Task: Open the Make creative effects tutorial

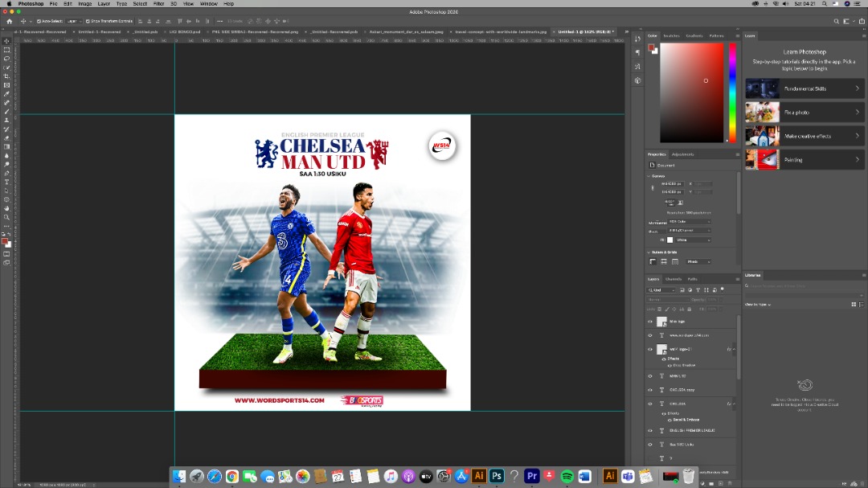Action: (x=805, y=136)
